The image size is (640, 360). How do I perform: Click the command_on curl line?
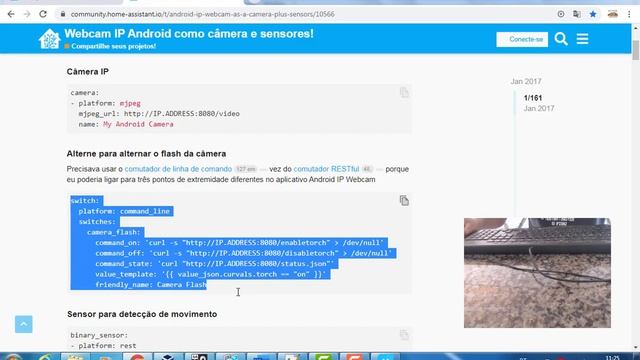239,243
